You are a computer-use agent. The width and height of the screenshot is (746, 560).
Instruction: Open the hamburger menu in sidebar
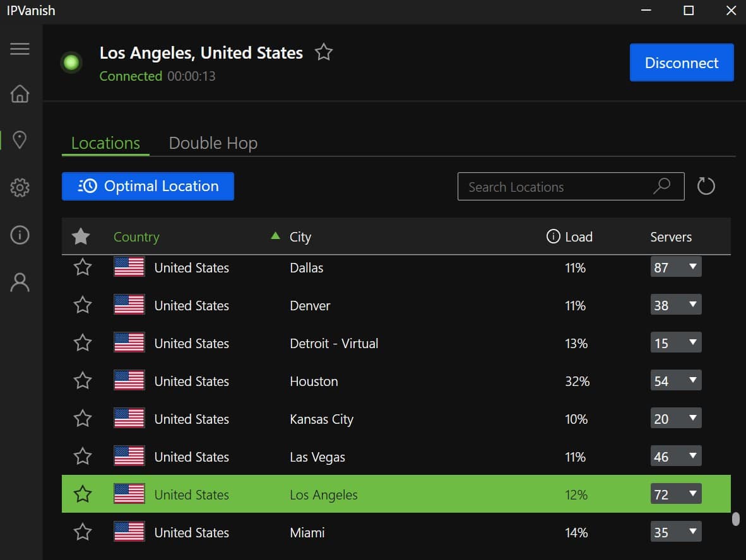pos(20,49)
